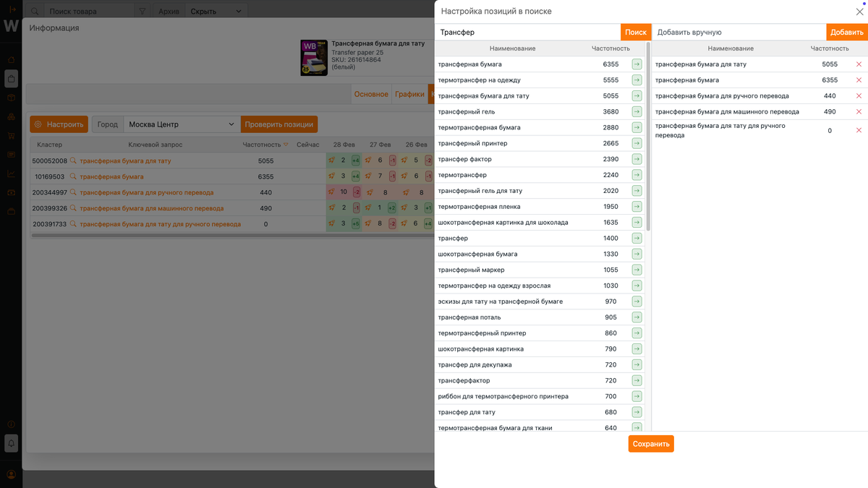Remove 'трансферная бумага для машинного перевода' entry
Screen dimensions: 868x488
(x=859, y=111)
